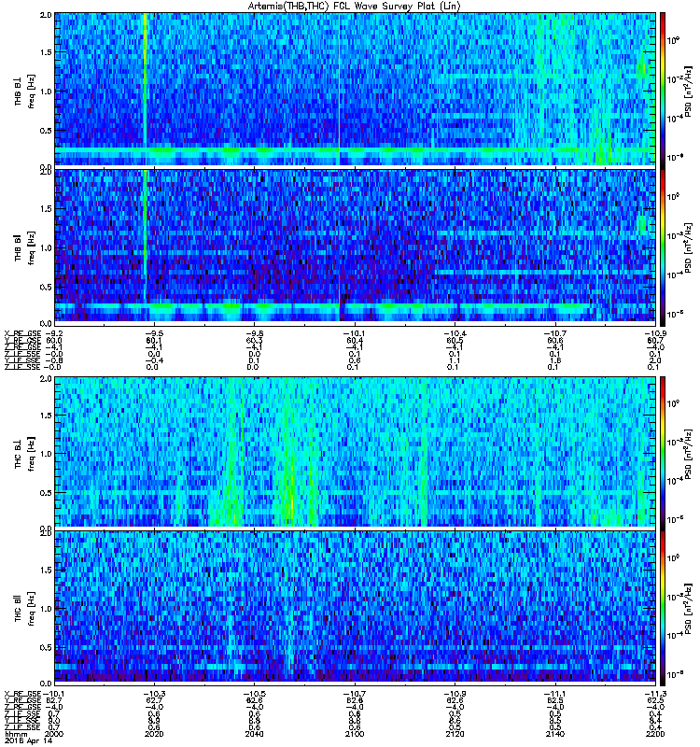Click the THB position value '-10.4'

[x=455, y=333]
